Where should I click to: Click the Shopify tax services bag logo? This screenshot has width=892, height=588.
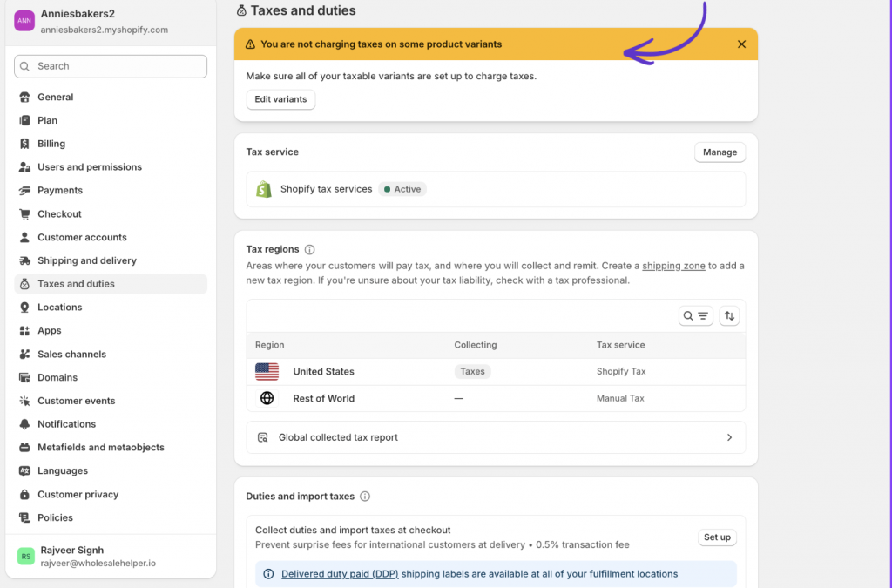[x=264, y=189]
